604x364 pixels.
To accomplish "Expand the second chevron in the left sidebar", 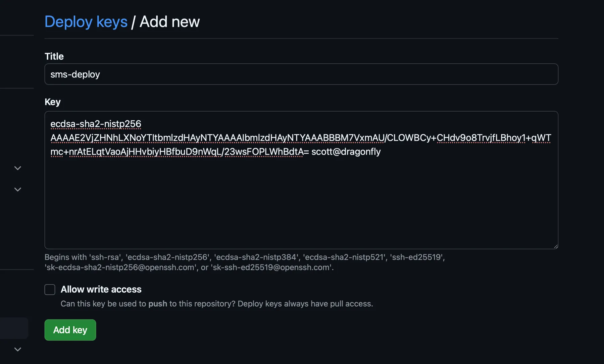I will [x=17, y=189].
